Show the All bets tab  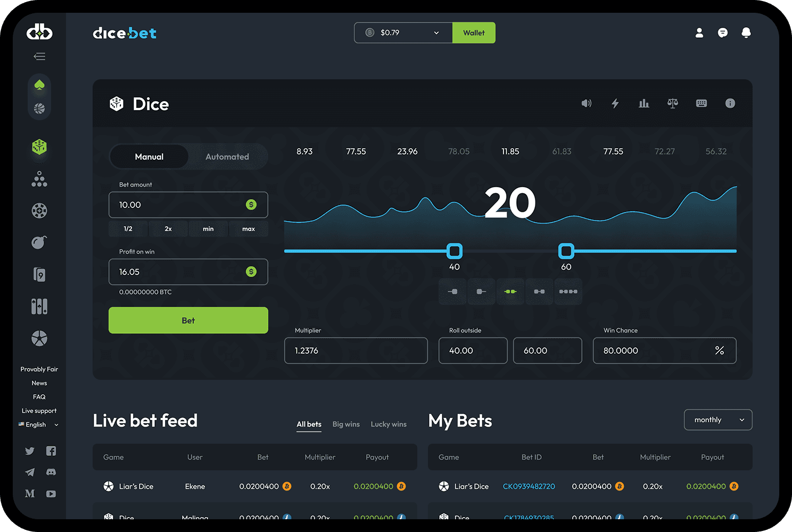click(x=309, y=424)
